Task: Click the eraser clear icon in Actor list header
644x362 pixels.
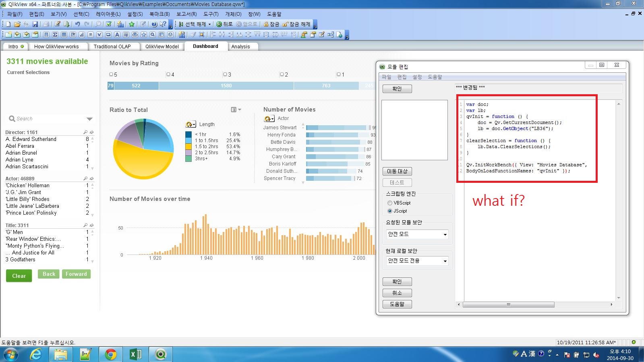Action: click(x=91, y=178)
